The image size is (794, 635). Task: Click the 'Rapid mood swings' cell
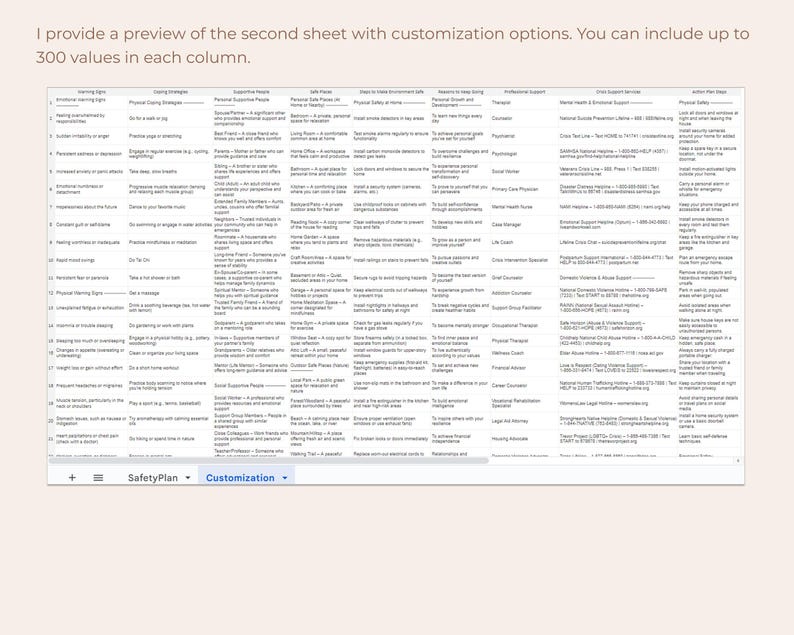click(92, 260)
